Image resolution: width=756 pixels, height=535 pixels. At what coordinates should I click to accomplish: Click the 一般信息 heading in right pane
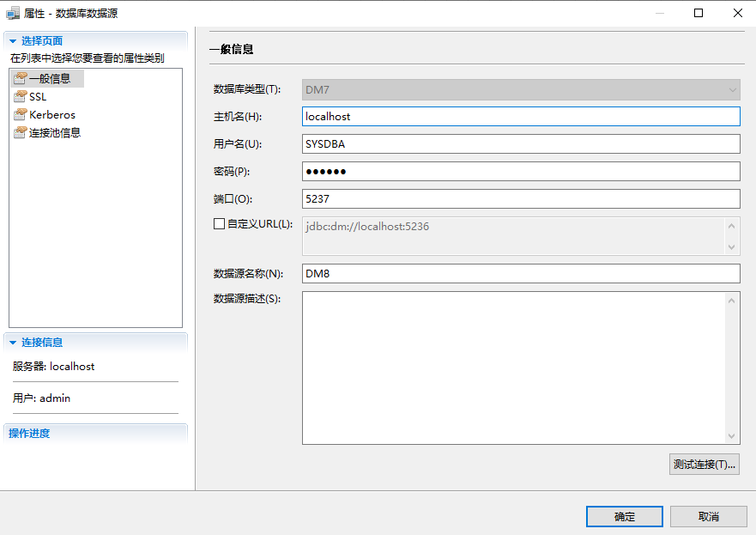pyautogui.click(x=232, y=49)
